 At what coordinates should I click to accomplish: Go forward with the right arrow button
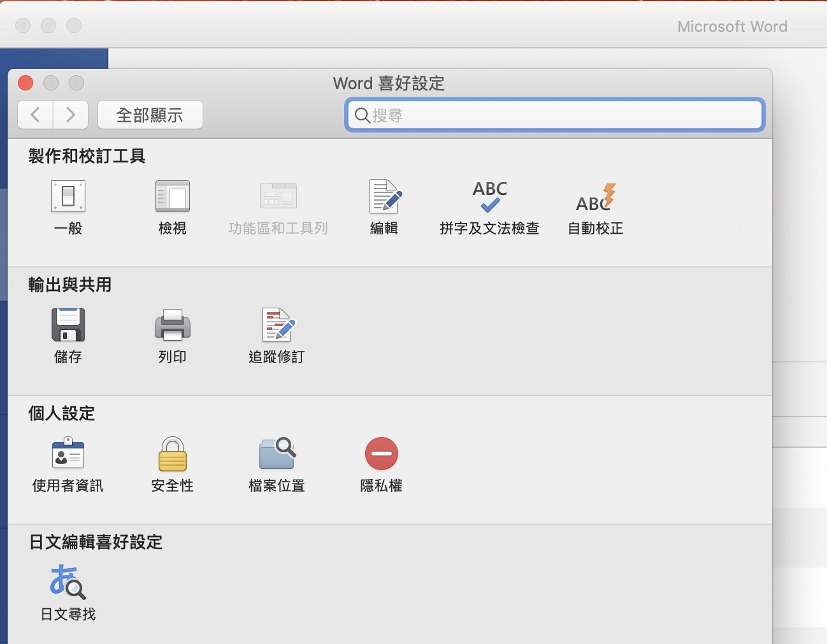(x=71, y=115)
